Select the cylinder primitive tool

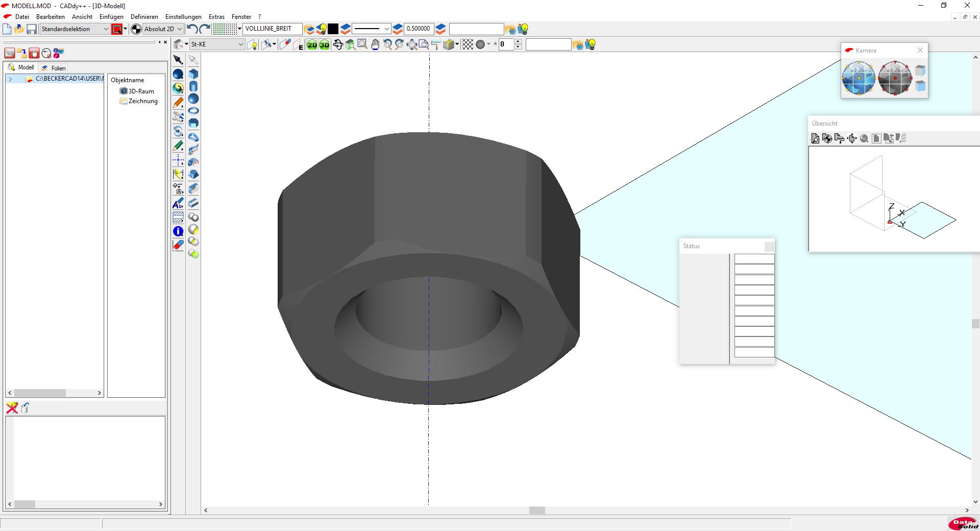(x=193, y=86)
